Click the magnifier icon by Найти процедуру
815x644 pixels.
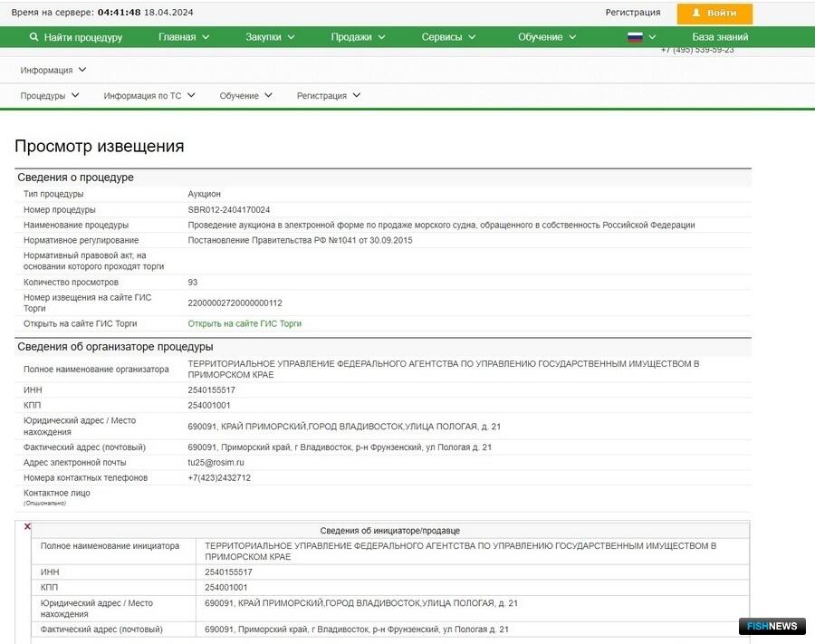point(34,37)
